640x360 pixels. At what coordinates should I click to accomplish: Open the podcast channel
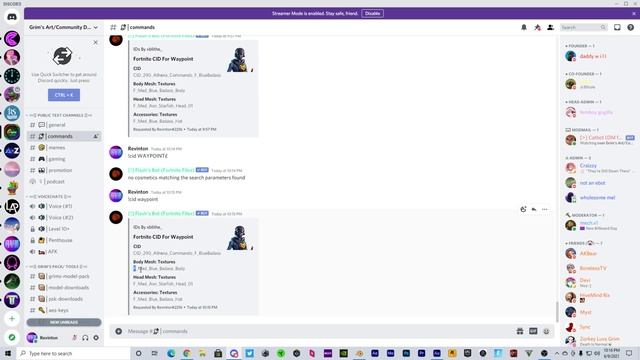(x=64, y=182)
